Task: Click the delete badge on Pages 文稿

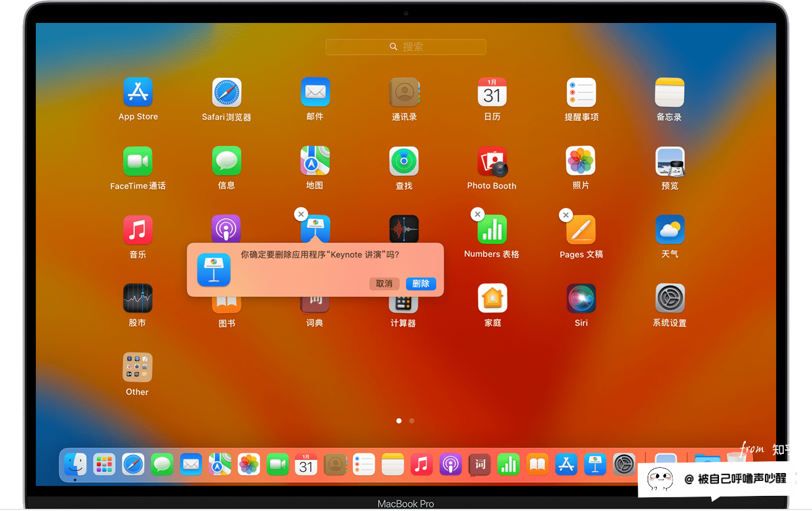Action: tap(566, 214)
